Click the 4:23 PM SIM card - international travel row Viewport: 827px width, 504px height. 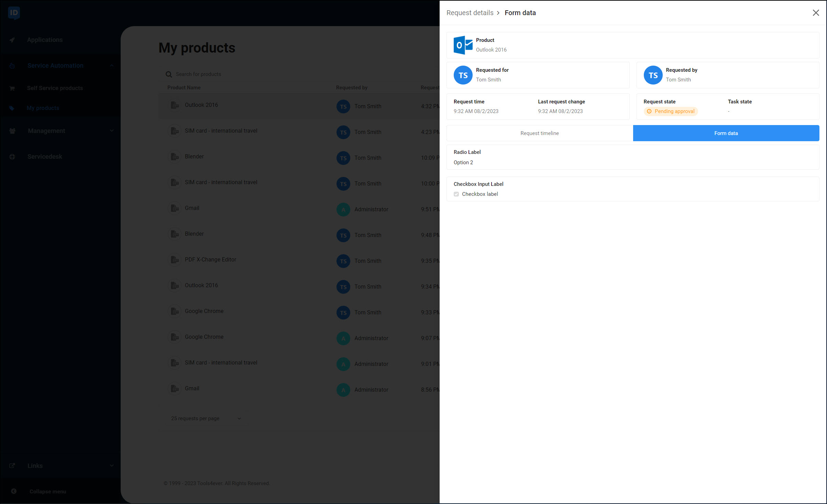click(x=299, y=132)
